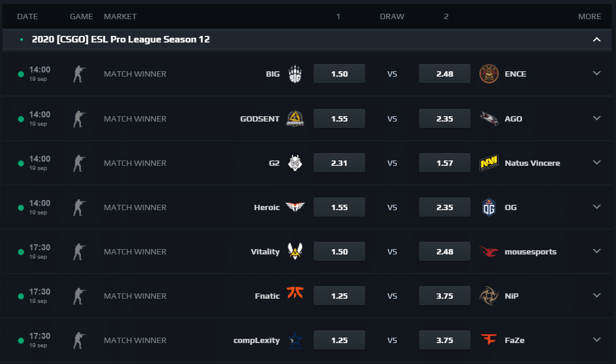Image resolution: width=616 pixels, height=364 pixels.
Task: Expand more markets for BIG vs ENCE
Action: [x=596, y=74]
